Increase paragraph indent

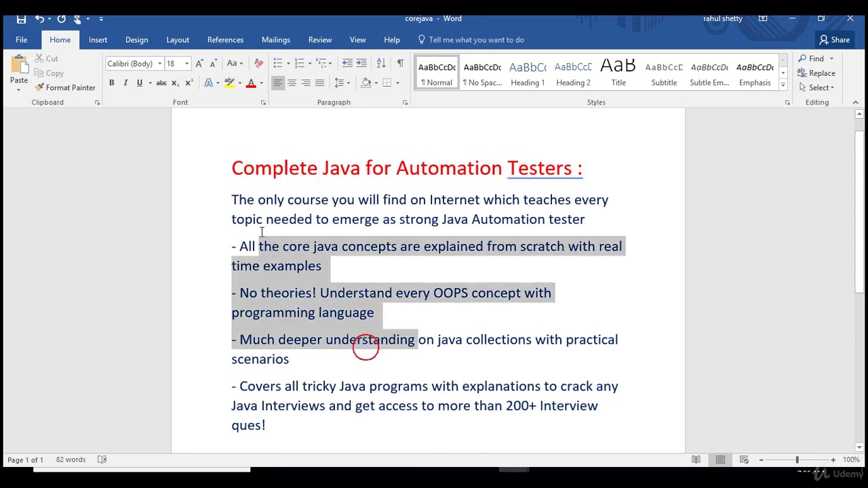(x=361, y=64)
